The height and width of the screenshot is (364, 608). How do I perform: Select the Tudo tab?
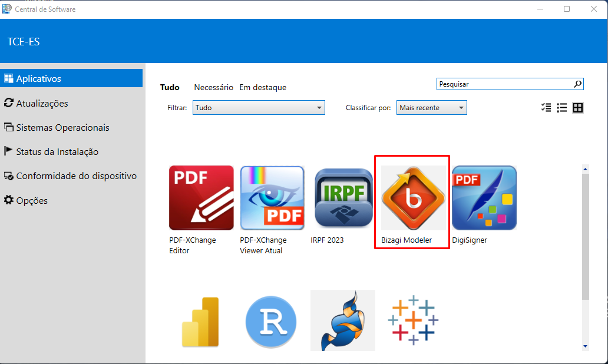click(x=170, y=87)
